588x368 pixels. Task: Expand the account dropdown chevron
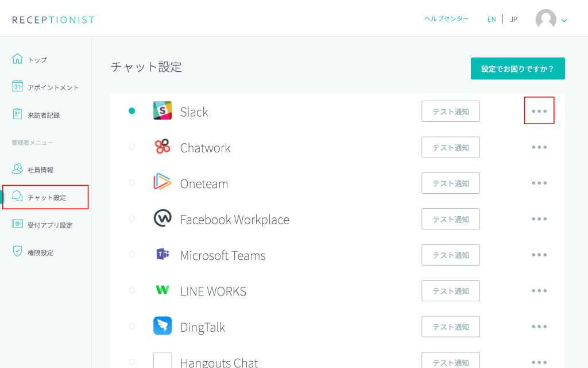tap(564, 21)
